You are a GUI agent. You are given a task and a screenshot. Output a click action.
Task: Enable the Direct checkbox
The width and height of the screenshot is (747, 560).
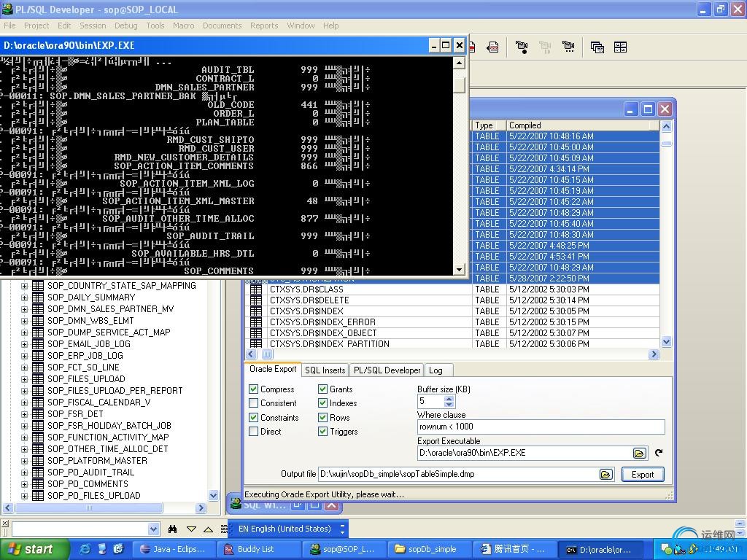tap(253, 432)
